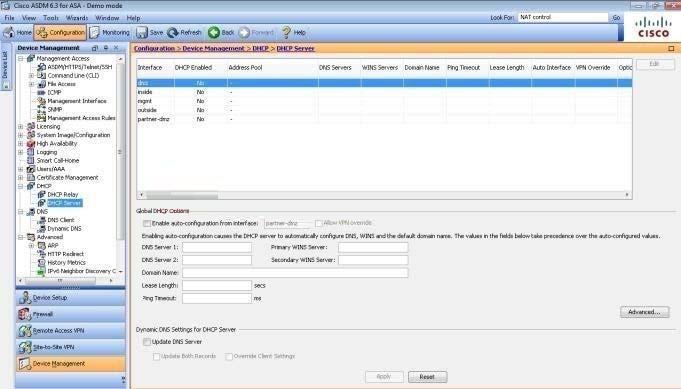Viewport: 681px width, 389px height.
Task: Expand the Command Line (CLI) node
Action: 31,76
